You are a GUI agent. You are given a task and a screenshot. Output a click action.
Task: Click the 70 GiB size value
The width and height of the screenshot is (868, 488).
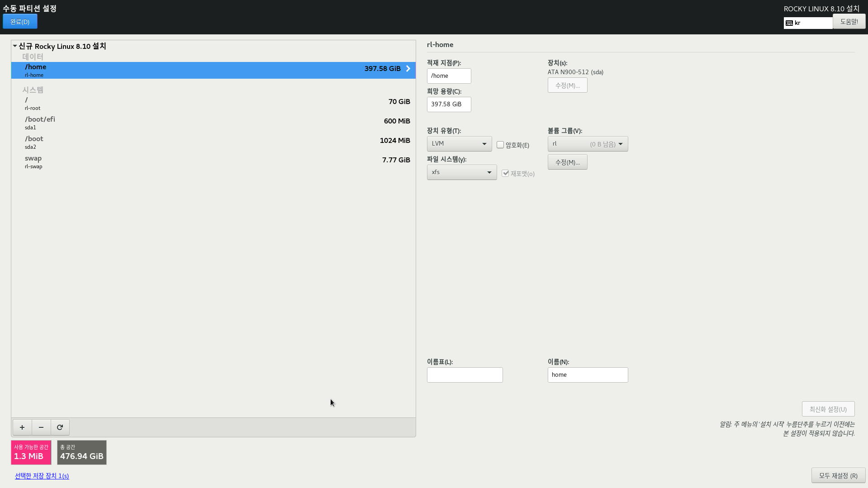click(x=399, y=102)
